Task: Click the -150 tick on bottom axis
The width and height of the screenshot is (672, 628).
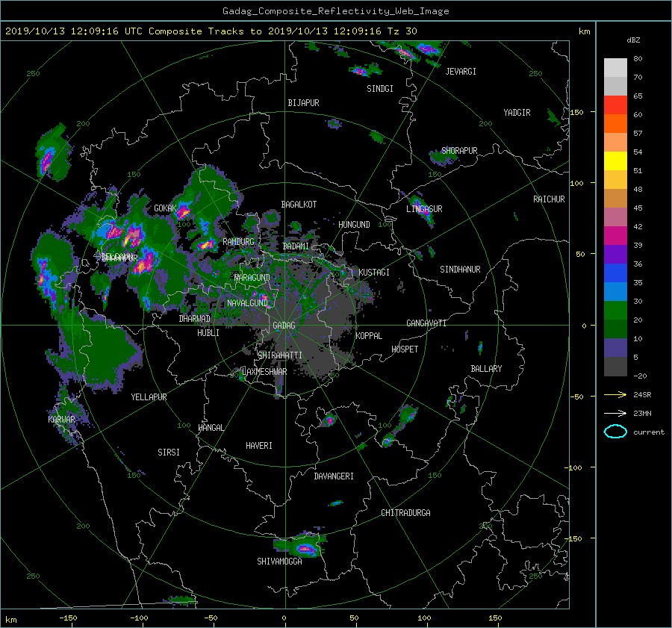Action: [68, 618]
